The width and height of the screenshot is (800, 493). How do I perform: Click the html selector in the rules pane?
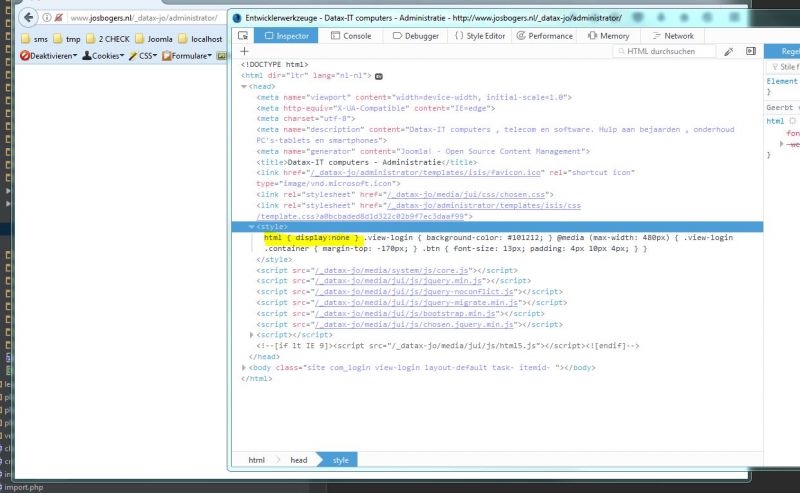774,121
